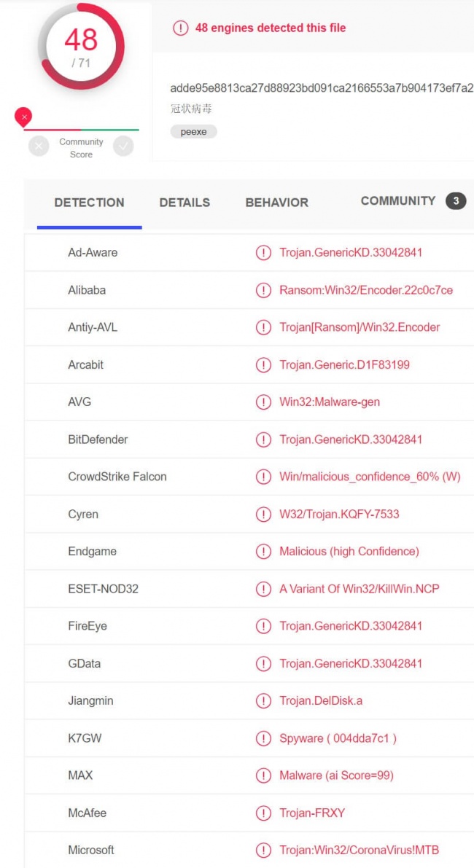
Task: Click the alert icon on the McAfee detection row
Action: [x=263, y=813]
